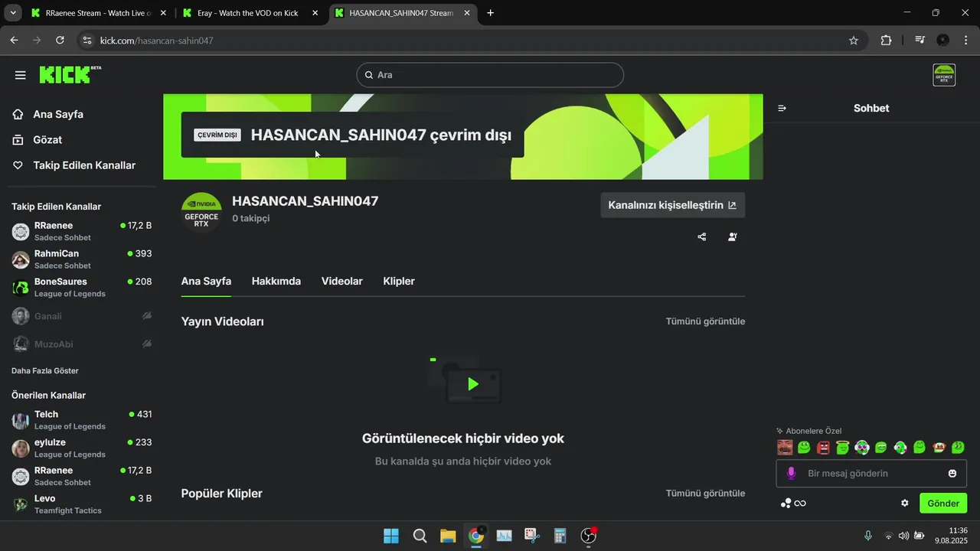
Task: Click the HASANCAN_SAHIN047 channel avatar
Action: [201, 212]
